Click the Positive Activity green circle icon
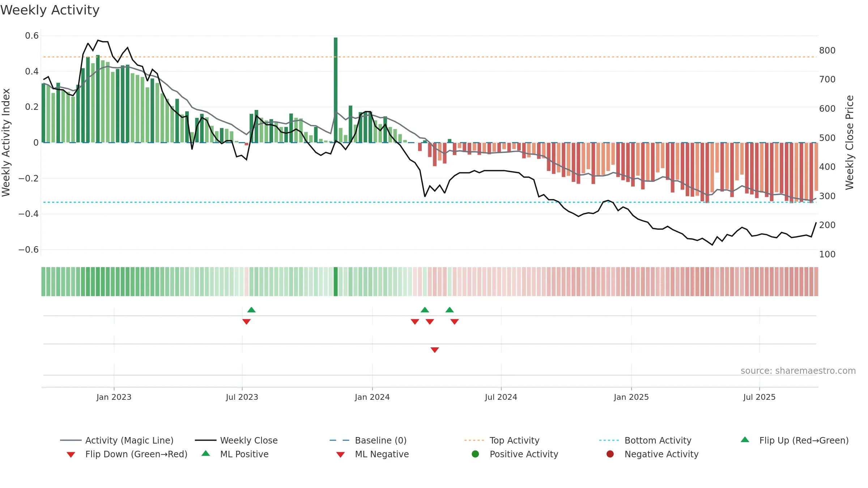Image resolution: width=868 pixels, height=488 pixels. (476, 454)
